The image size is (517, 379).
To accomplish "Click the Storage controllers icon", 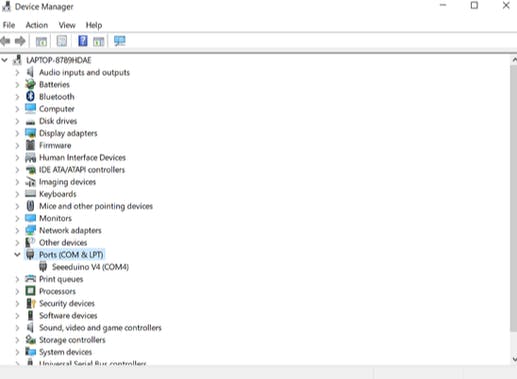I will point(30,340).
